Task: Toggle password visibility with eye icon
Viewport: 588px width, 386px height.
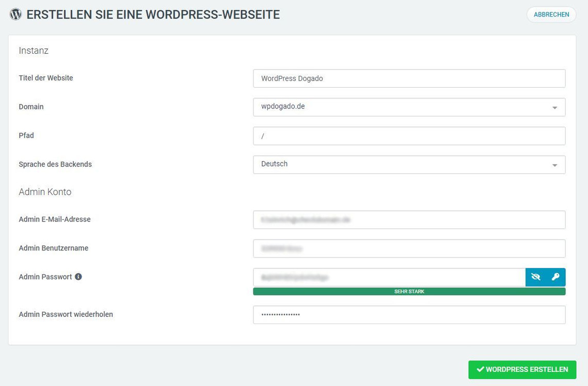Action: pyautogui.click(x=535, y=277)
